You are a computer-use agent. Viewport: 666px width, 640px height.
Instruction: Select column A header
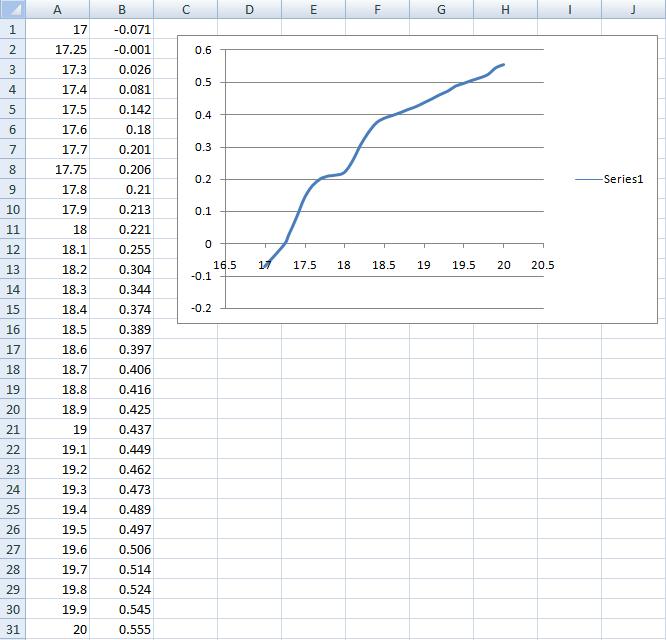(56, 9)
